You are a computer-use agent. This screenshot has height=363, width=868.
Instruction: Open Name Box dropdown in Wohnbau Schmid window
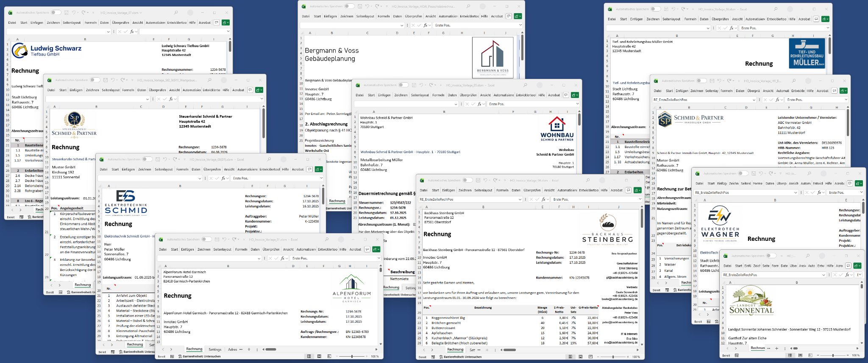coord(456,104)
